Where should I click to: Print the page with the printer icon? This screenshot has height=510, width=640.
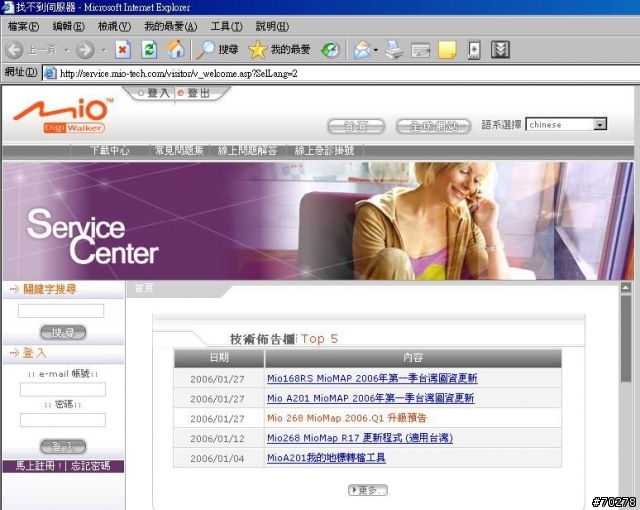coord(394,50)
